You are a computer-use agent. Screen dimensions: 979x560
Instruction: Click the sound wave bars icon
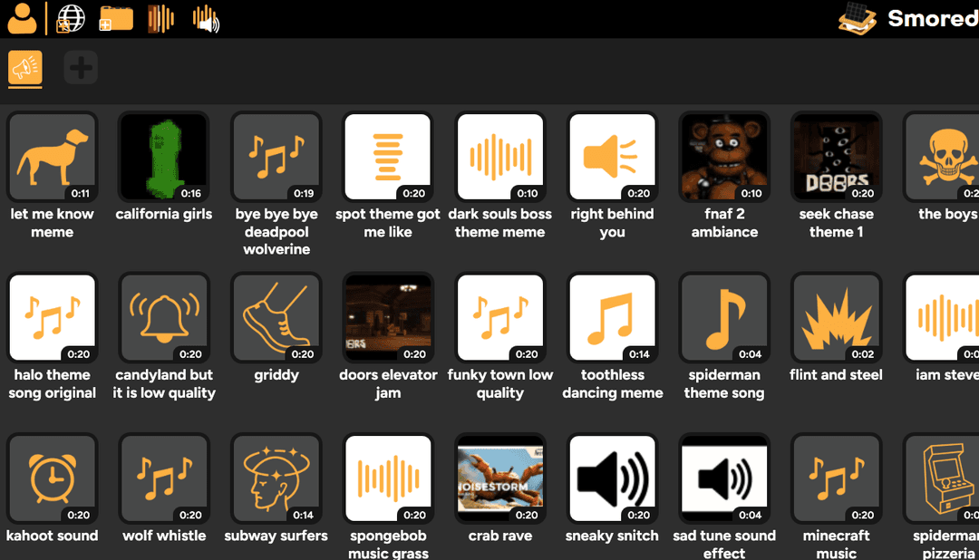tap(160, 18)
